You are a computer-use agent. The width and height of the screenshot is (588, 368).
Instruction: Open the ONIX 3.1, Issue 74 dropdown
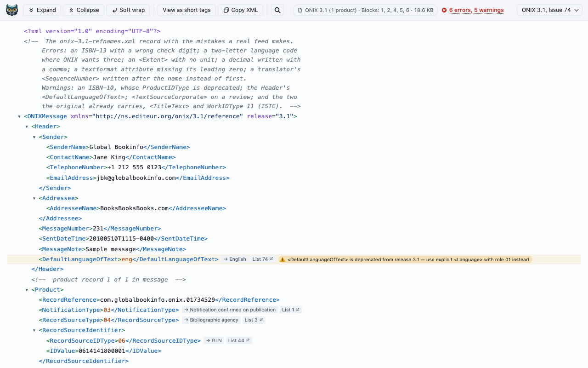(550, 10)
